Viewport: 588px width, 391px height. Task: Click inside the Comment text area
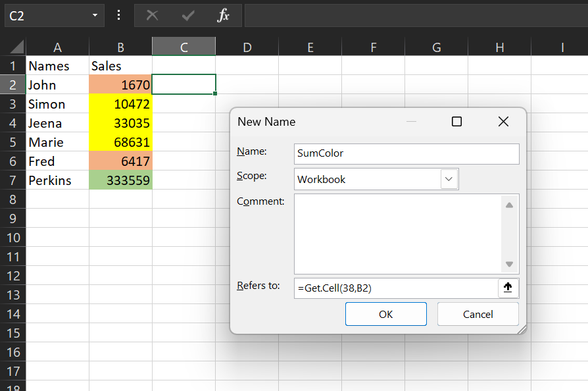click(x=397, y=234)
